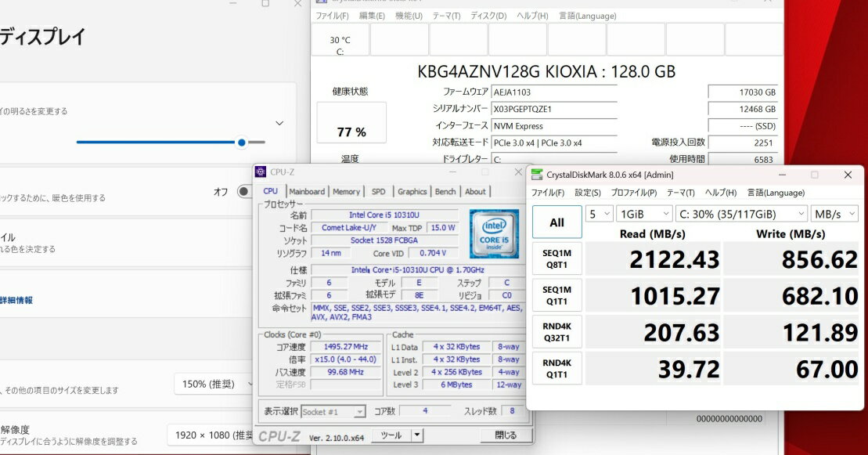Image resolution: width=868 pixels, height=455 pixels.
Task: Open the C: 30% drive selection dropdown
Action: 741,213
